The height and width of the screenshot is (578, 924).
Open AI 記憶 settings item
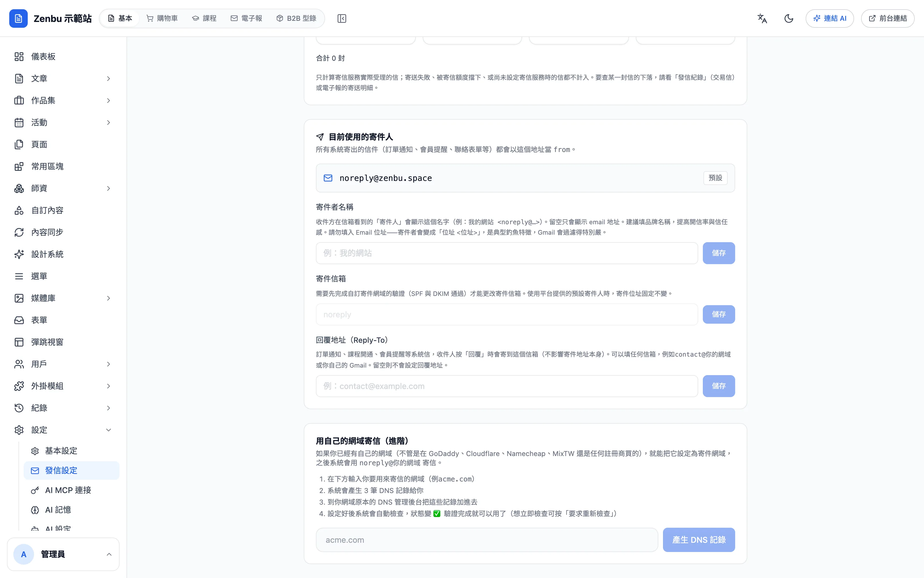coord(71,510)
